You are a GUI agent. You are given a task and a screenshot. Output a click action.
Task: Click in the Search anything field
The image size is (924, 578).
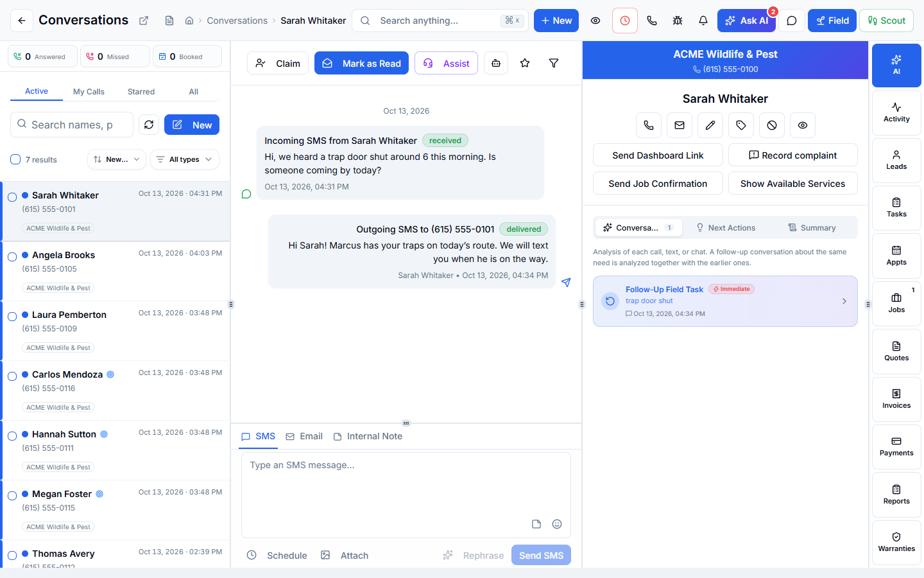tap(440, 21)
